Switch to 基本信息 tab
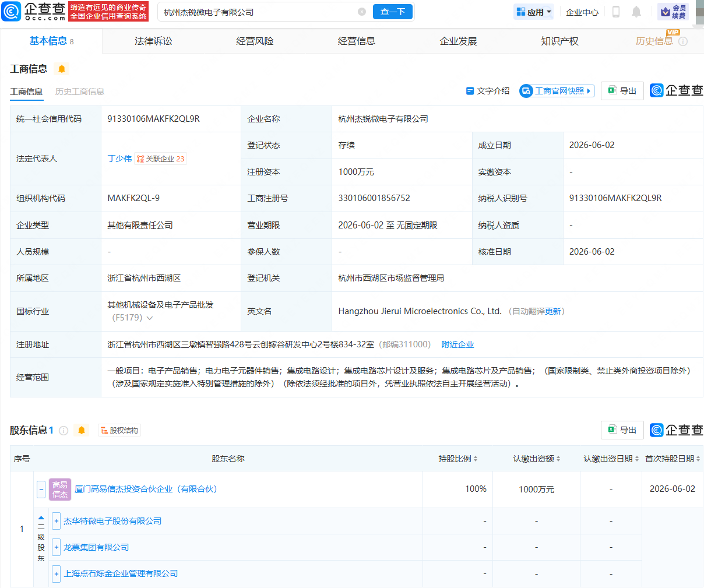The image size is (704, 588). (51, 41)
